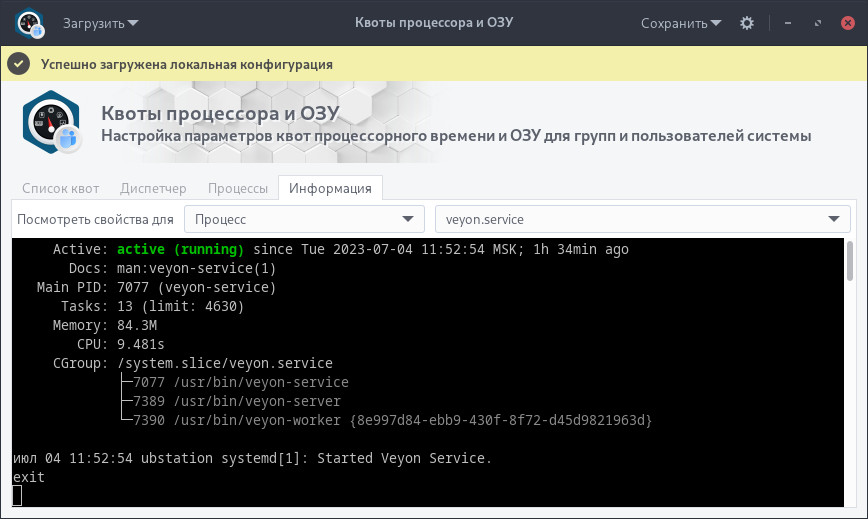The image size is (868, 519).
Task: Click the terminal cursor block
Action: (17, 496)
